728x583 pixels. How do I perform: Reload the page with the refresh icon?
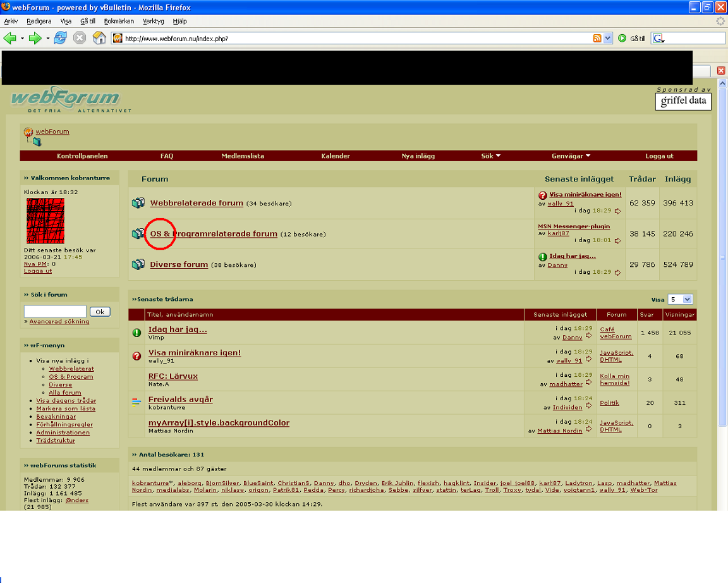pyautogui.click(x=61, y=38)
